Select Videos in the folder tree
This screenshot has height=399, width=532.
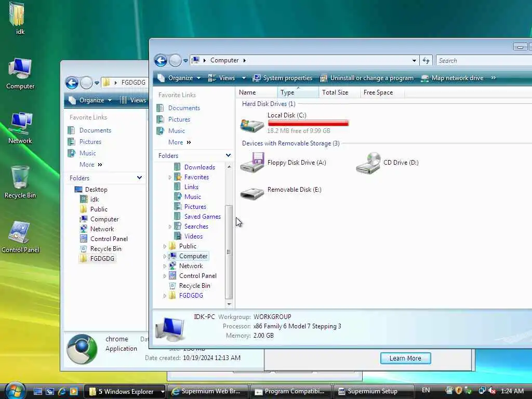pos(193,236)
